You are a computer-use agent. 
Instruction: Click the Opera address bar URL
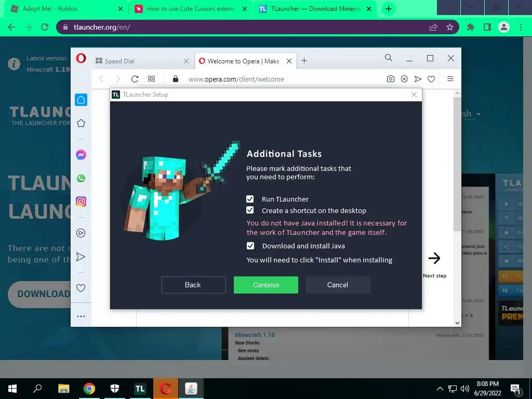236,79
